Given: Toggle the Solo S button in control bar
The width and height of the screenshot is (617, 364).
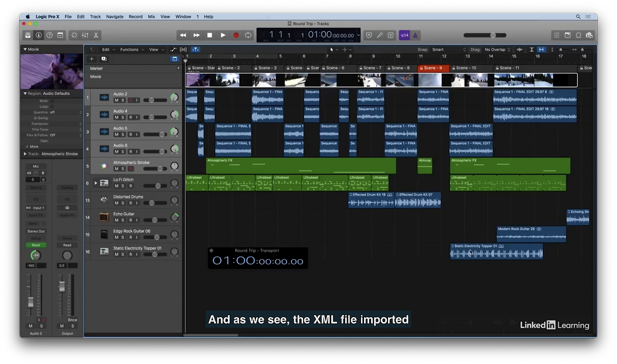Looking at the screenshot, I should (x=390, y=35).
